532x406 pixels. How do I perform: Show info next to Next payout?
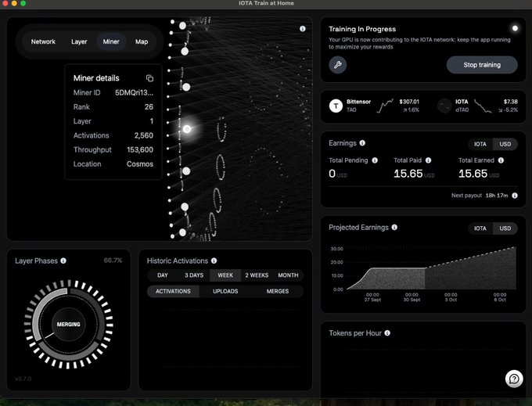tap(515, 196)
